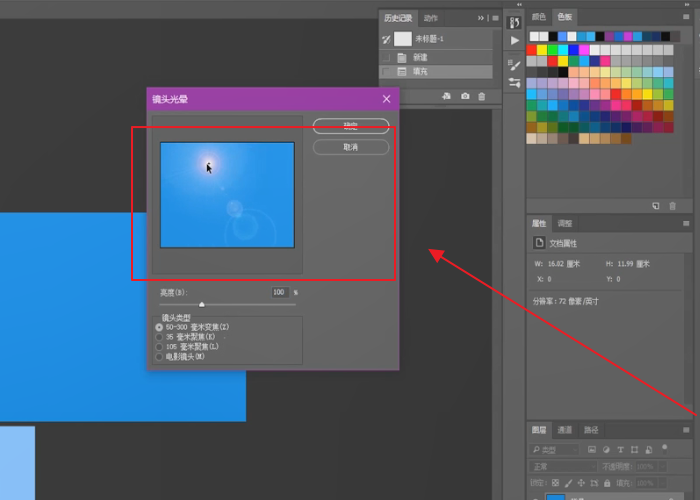Switch to the 历史记录 tab
The width and height of the screenshot is (700, 500).
(x=398, y=18)
